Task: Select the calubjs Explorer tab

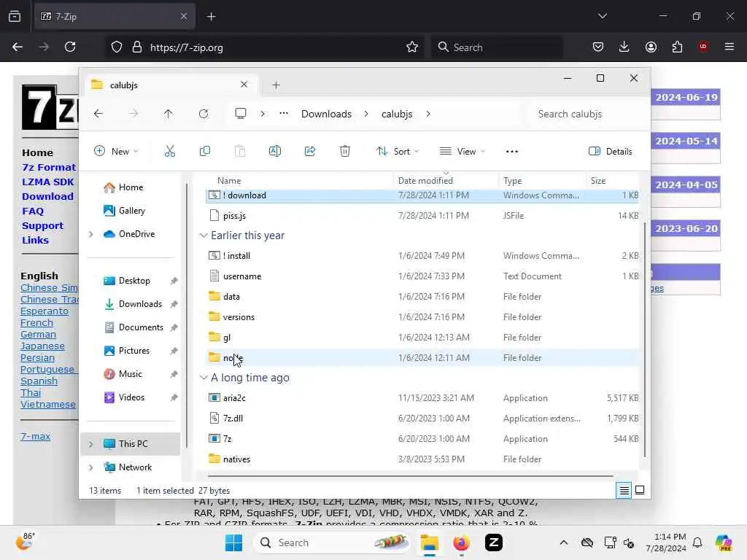Action: (169, 85)
